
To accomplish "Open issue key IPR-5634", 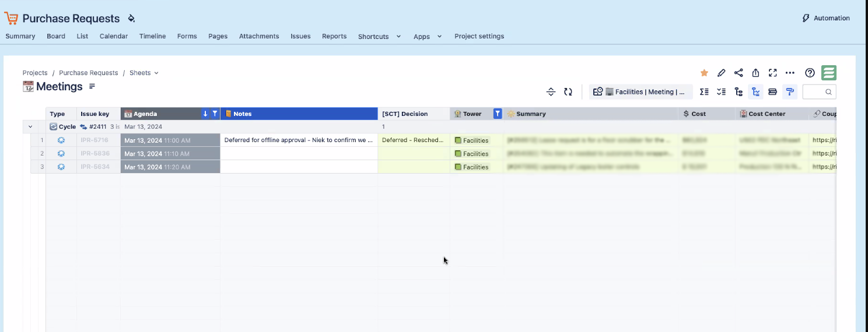I will click(94, 167).
